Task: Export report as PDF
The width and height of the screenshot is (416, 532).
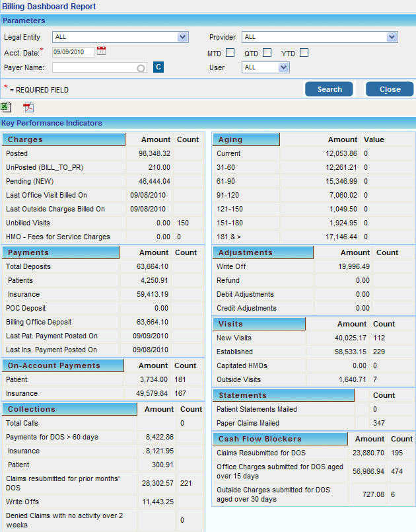Action: (x=28, y=107)
